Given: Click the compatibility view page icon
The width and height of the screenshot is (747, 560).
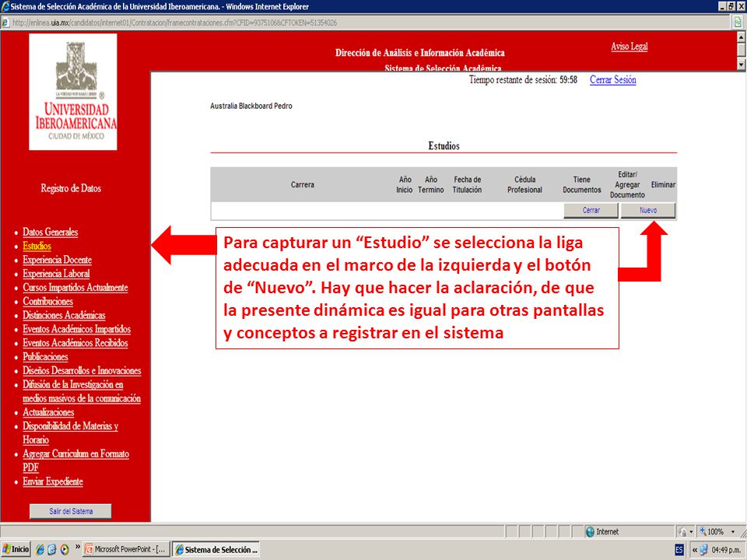Looking at the screenshot, I should (738, 23).
